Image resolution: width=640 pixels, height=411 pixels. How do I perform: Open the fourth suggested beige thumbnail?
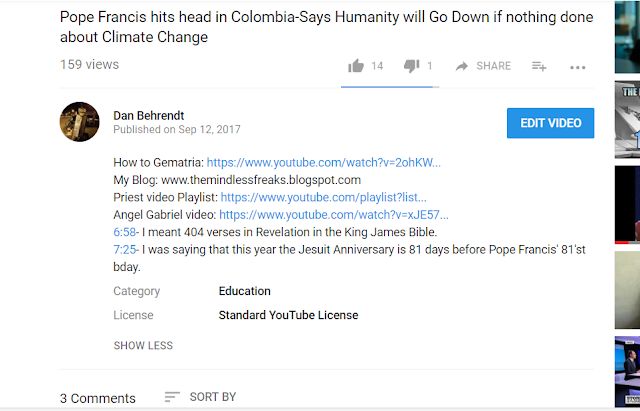(x=627, y=290)
